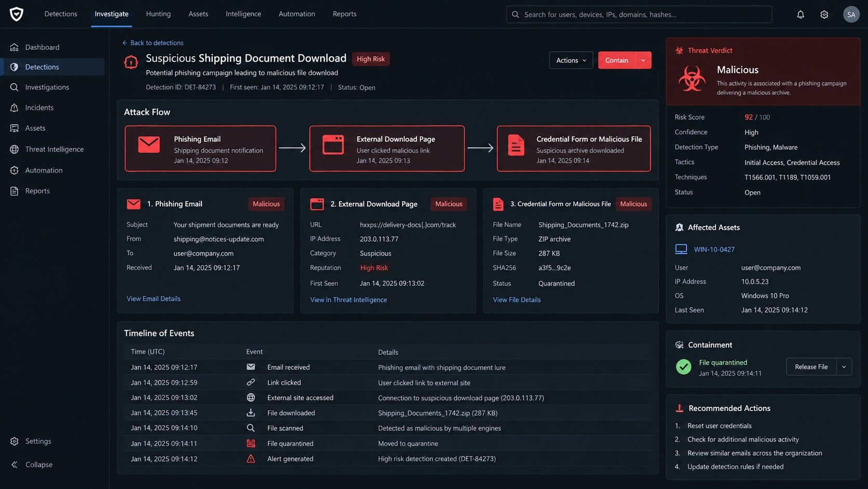Screen dimensions: 868x489
Task: Select the External Download Page flow card
Action: [x=387, y=149]
